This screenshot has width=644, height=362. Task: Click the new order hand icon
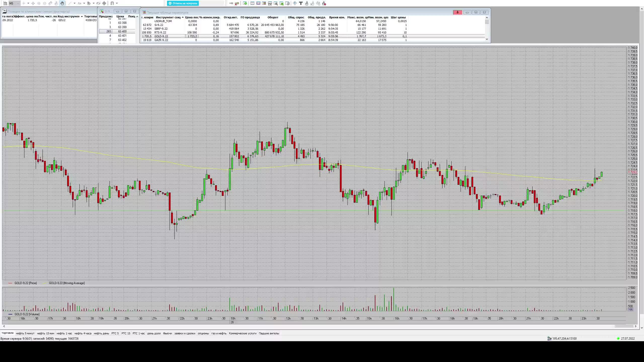click(307, 4)
